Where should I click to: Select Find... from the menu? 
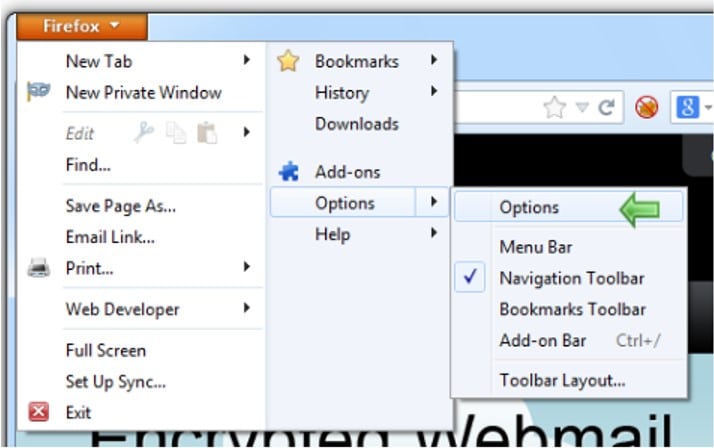coord(88,165)
